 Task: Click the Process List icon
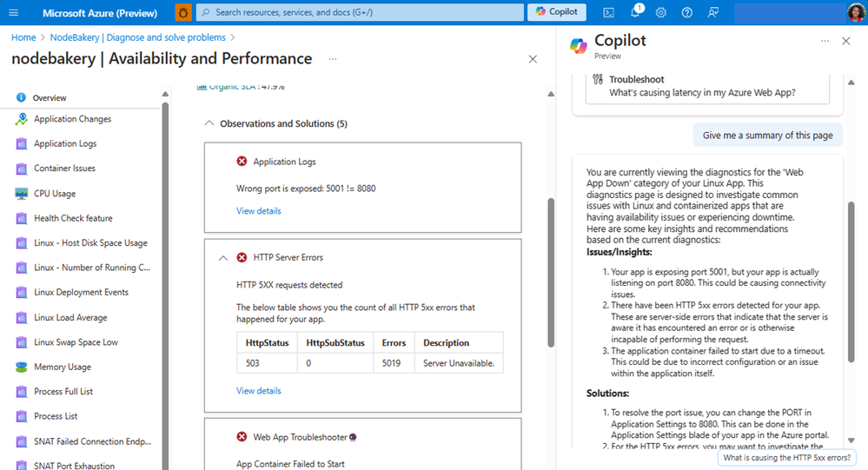tap(21, 416)
